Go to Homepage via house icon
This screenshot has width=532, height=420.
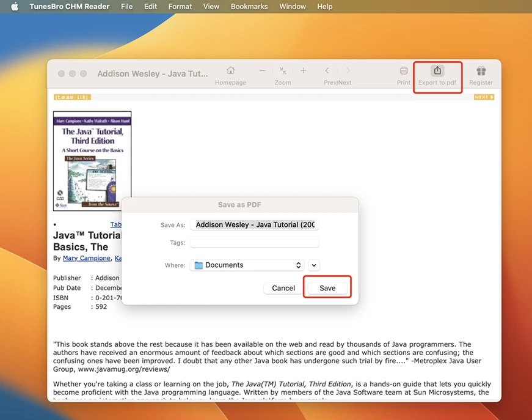231,71
